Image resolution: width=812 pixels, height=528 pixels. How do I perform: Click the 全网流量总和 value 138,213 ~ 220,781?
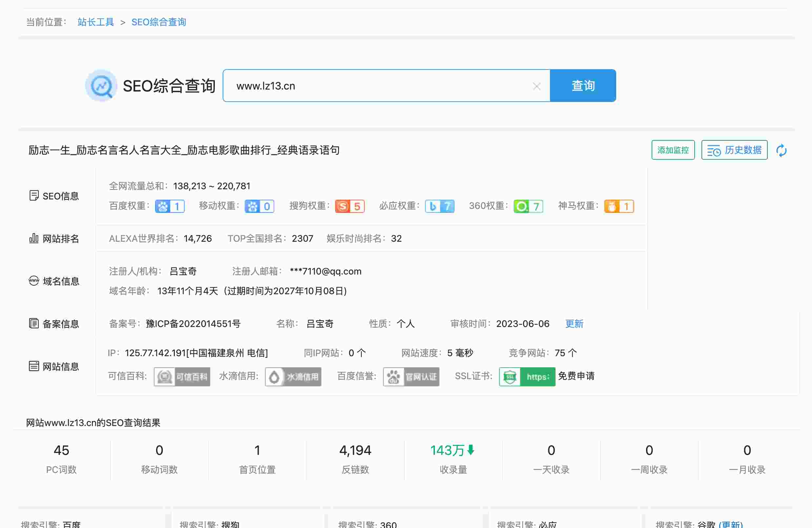(x=212, y=186)
